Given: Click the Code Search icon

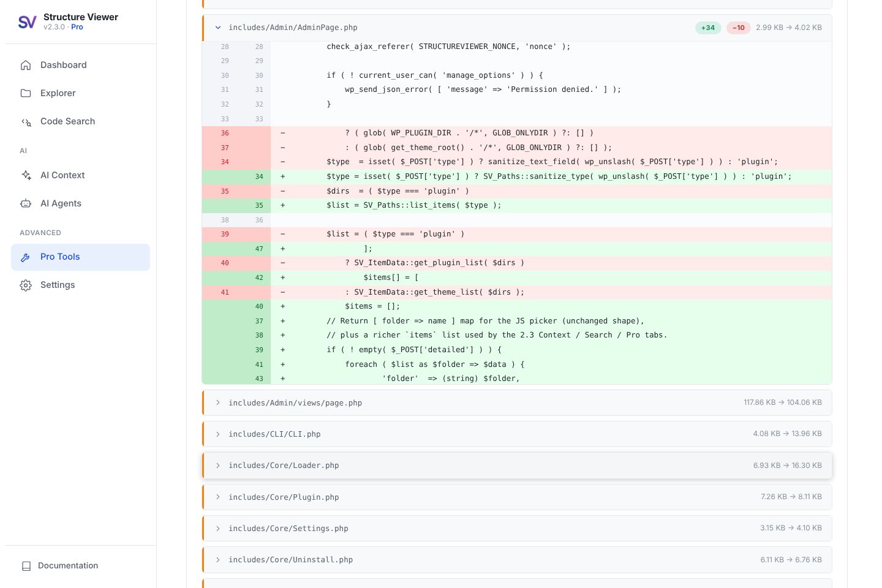Looking at the screenshot, I should pyautogui.click(x=26, y=121).
